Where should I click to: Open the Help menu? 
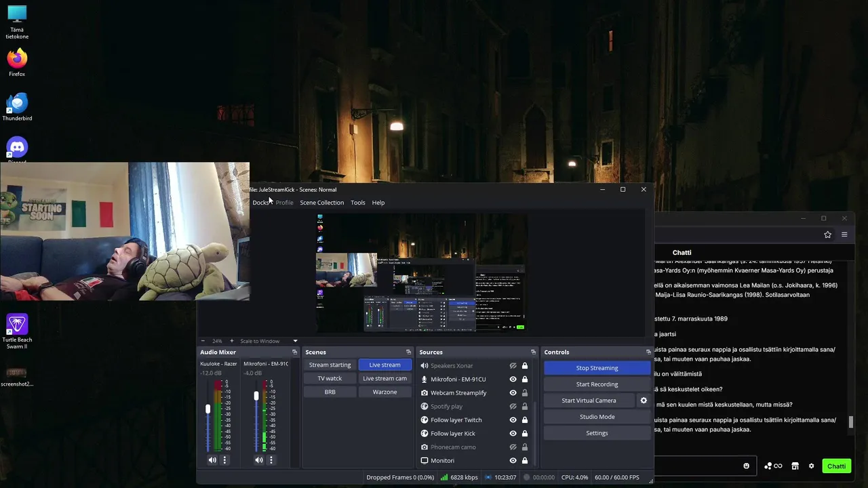378,203
